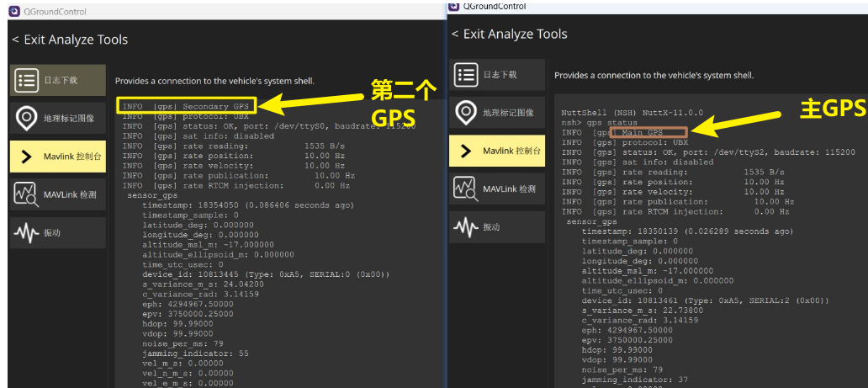Click the vibration waveform icon in right window
The width and height of the screenshot is (868, 388).
click(466, 228)
